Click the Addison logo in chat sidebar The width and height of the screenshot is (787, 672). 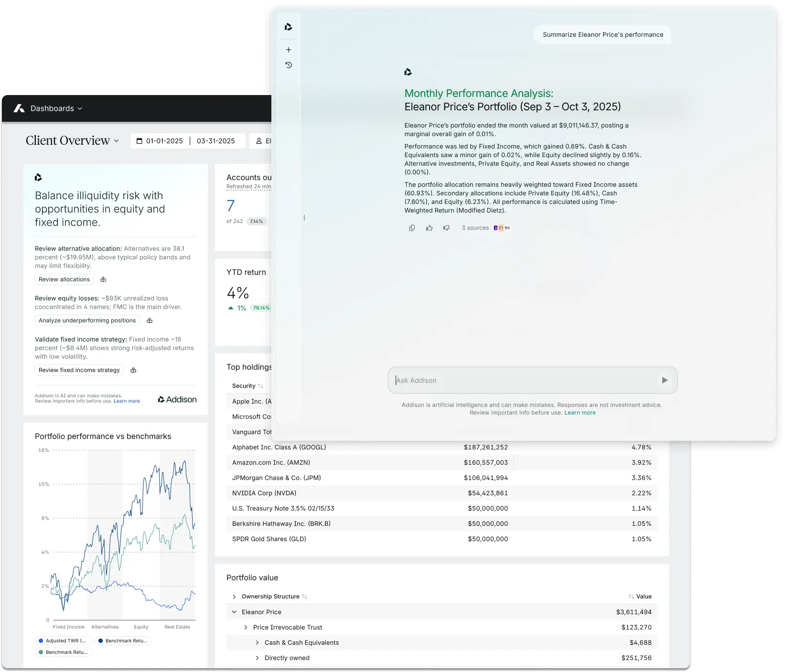click(288, 27)
